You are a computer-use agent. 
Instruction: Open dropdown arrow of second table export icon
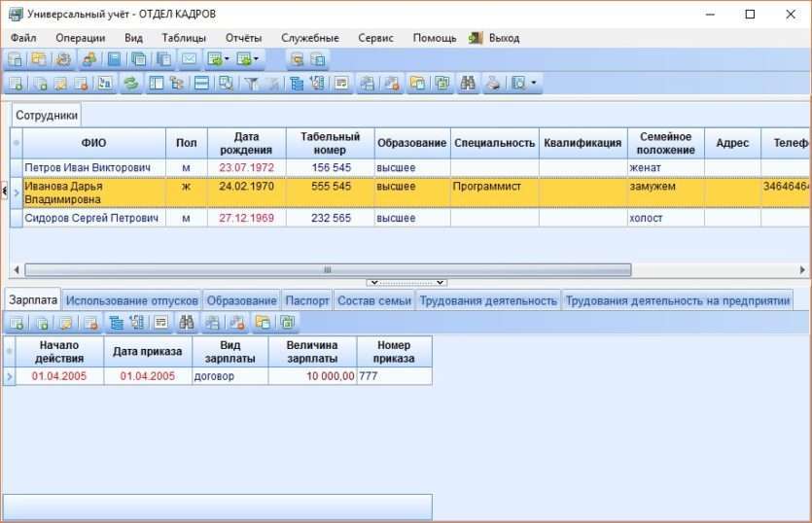click(257, 59)
